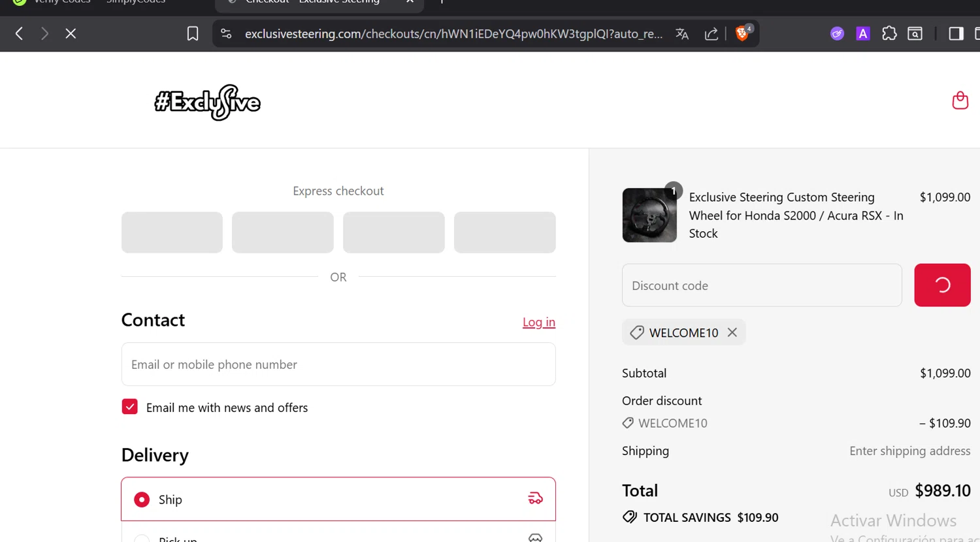Click the total price $989.10

tap(943, 490)
